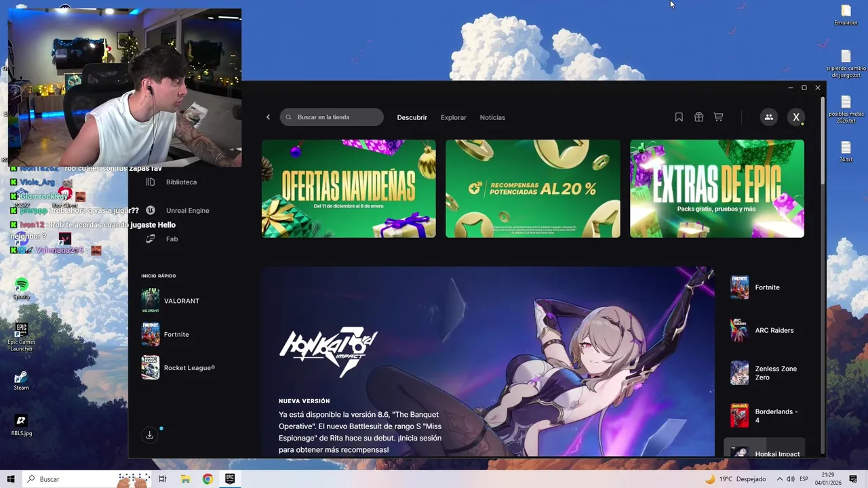Open the downloads icon in sidebar
This screenshot has height=488, width=868.
[150, 435]
